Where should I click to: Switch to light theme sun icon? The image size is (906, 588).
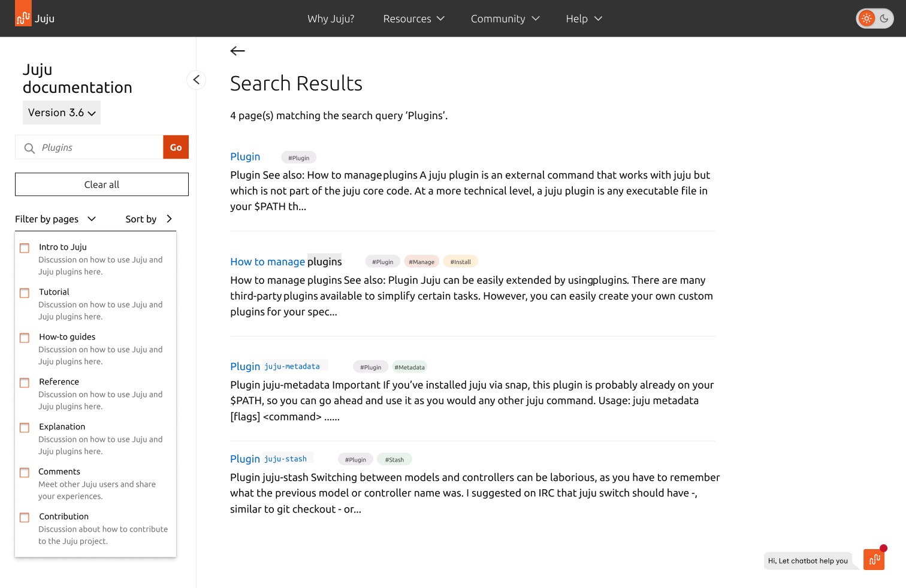click(x=866, y=19)
